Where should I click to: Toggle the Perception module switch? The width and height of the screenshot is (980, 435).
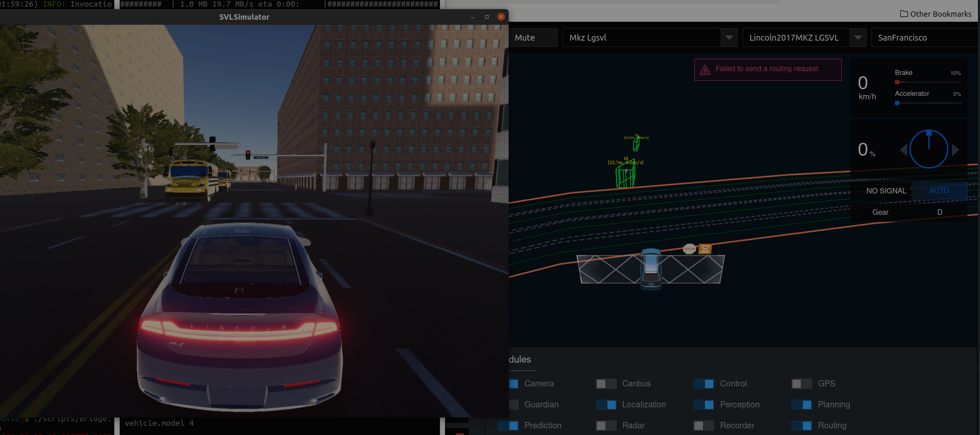pyautogui.click(x=704, y=404)
